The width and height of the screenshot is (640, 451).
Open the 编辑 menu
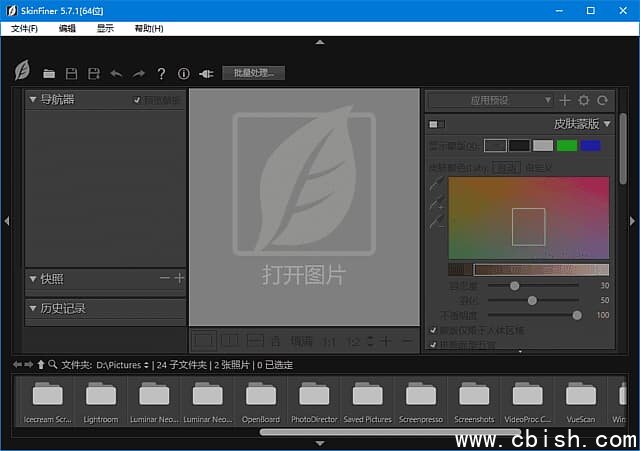(x=67, y=29)
